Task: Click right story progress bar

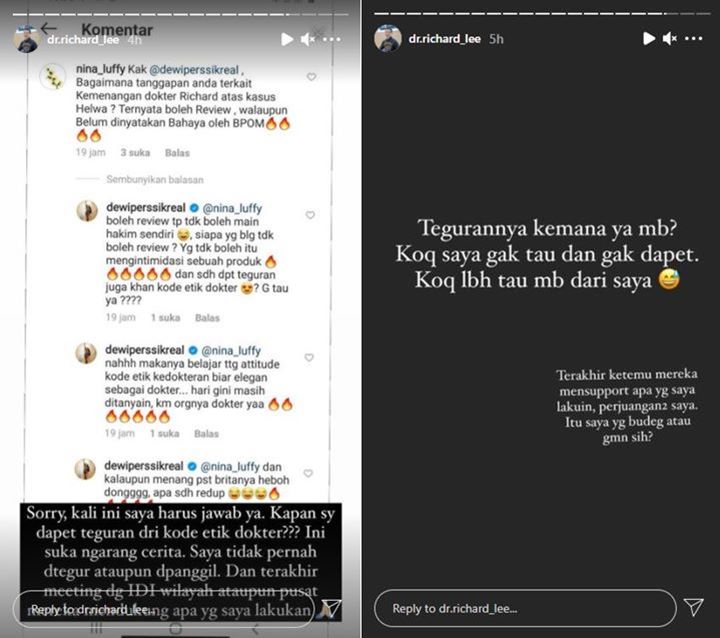Action: (x=542, y=13)
